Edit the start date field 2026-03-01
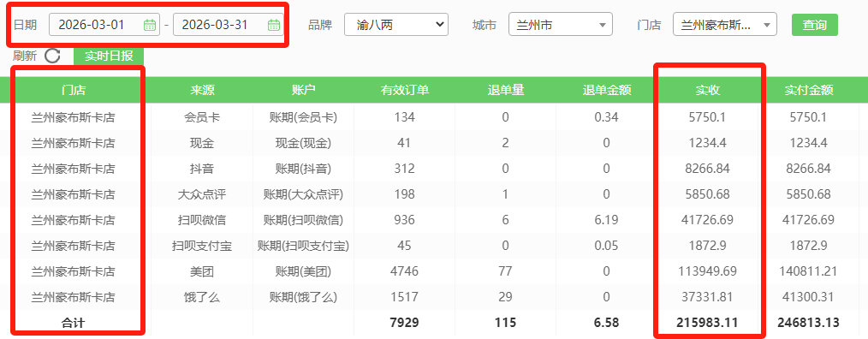This screenshot has height=339, width=868. (104, 25)
